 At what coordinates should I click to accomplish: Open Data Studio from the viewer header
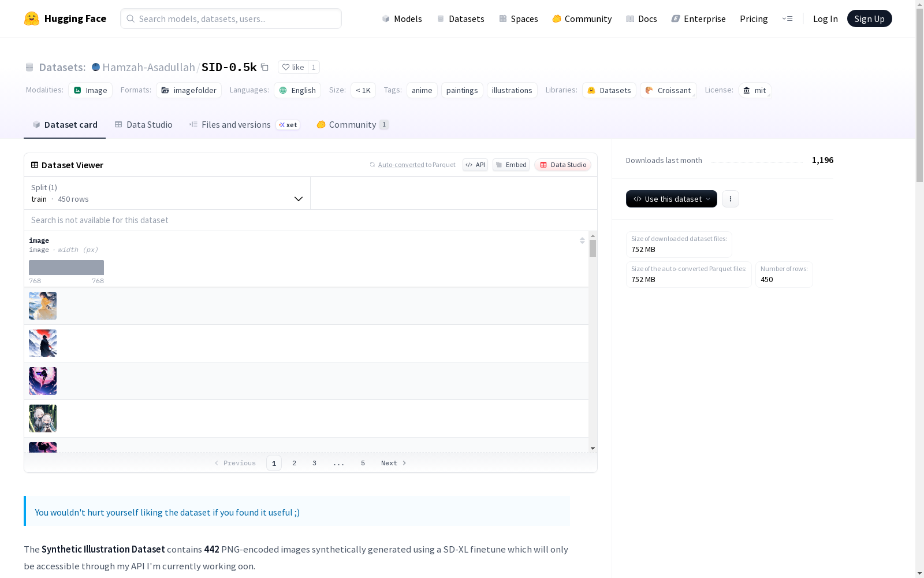pyautogui.click(x=563, y=165)
